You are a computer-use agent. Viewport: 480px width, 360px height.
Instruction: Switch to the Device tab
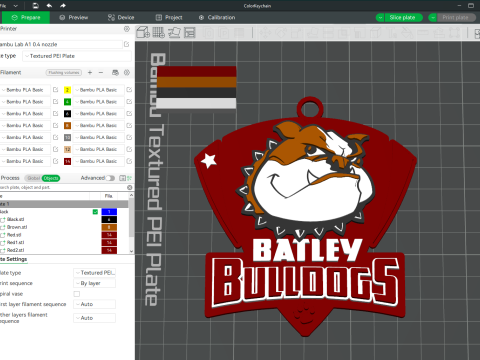pyautogui.click(x=121, y=17)
